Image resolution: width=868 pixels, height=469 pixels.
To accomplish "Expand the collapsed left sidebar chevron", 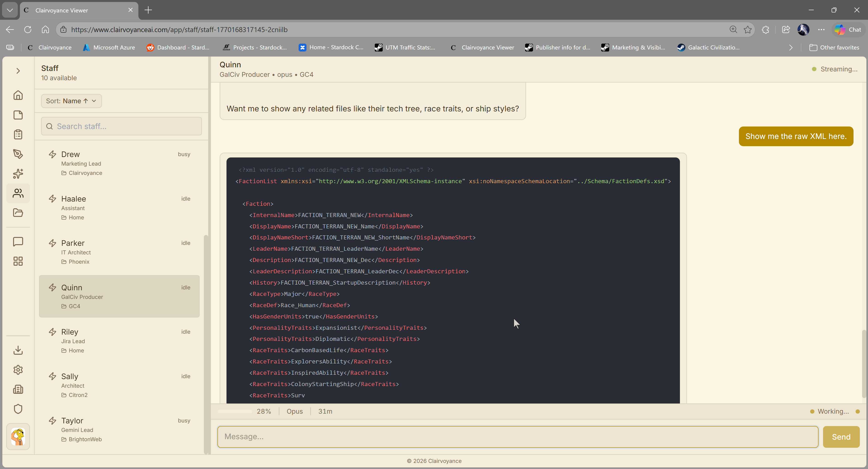I will (18, 71).
